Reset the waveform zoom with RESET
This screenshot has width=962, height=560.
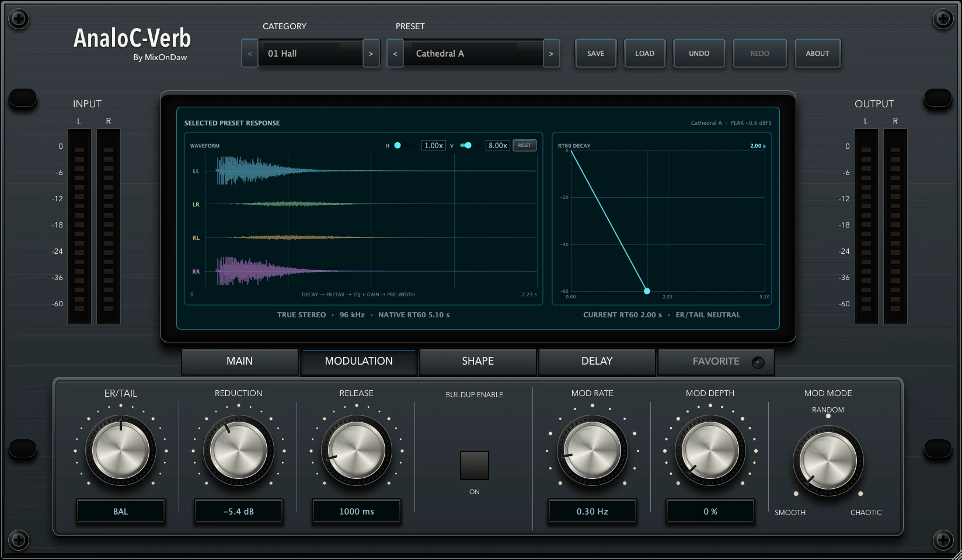524,145
